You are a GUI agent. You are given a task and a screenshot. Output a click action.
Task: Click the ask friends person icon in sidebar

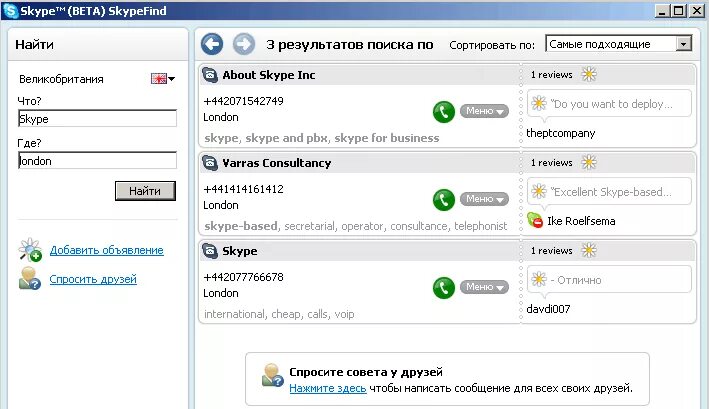pyautogui.click(x=30, y=278)
